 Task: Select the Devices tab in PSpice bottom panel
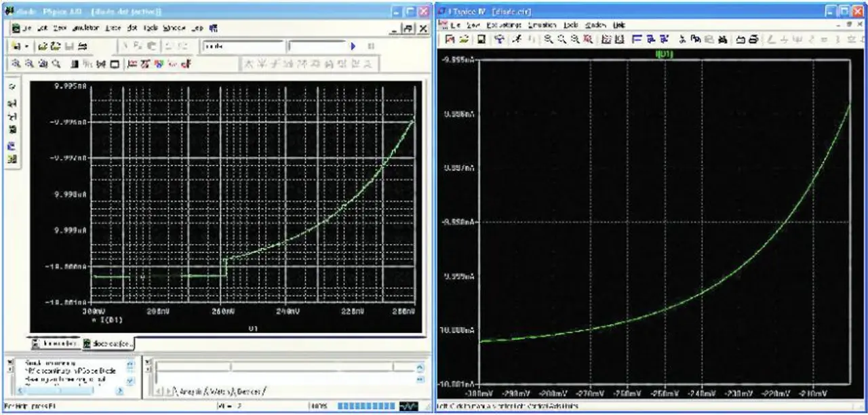click(x=250, y=391)
